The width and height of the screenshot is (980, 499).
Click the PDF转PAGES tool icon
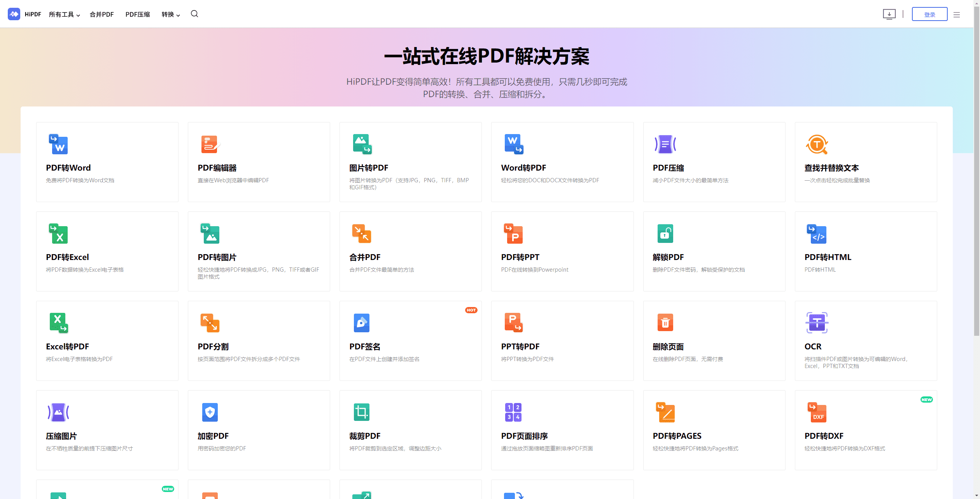665,412
